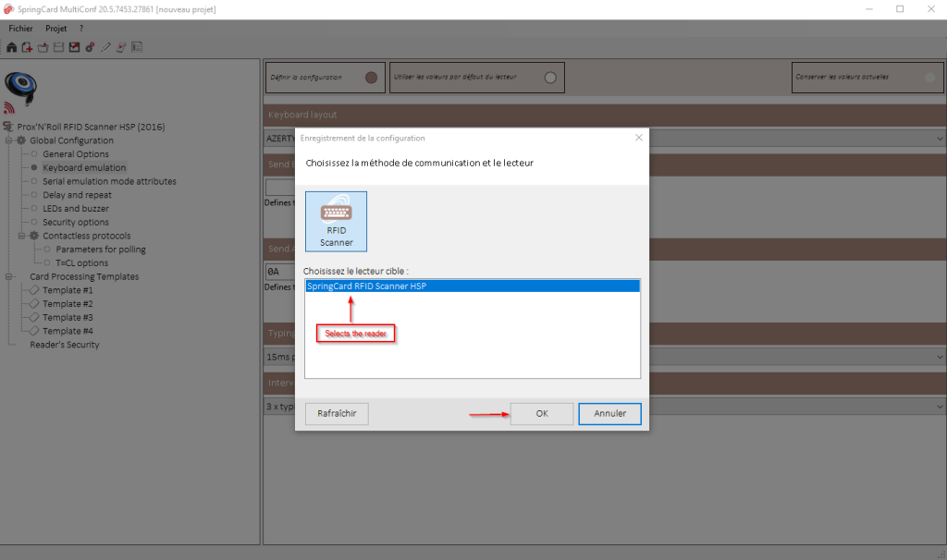This screenshot has height=560, width=947.
Task: Collapse the Global Configuration tree node
Action: (x=9, y=140)
